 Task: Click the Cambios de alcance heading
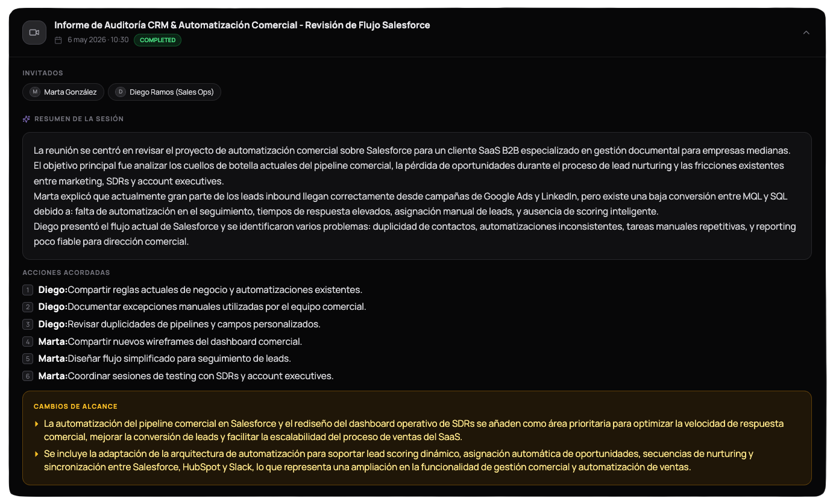coord(75,406)
